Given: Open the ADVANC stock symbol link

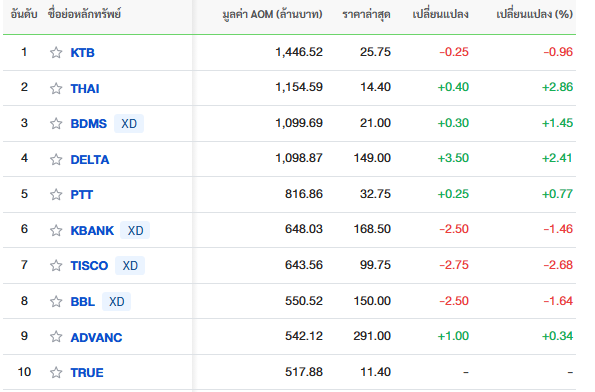Looking at the screenshot, I should [x=96, y=337].
